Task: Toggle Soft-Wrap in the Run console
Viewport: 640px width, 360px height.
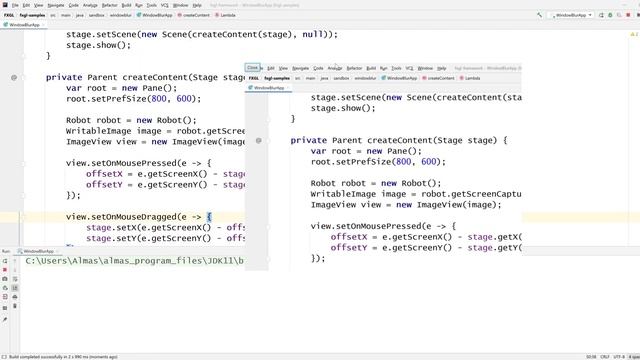Action: [15, 279]
